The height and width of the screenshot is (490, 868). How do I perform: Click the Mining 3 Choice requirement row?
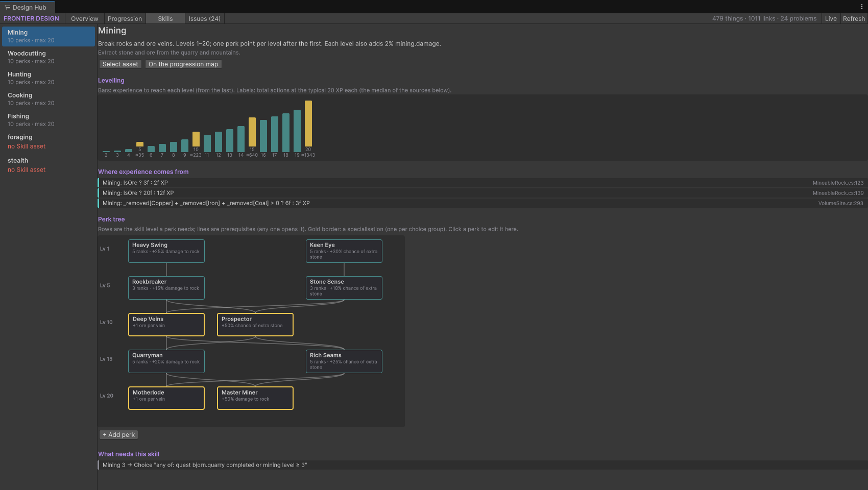tap(483, 465)
